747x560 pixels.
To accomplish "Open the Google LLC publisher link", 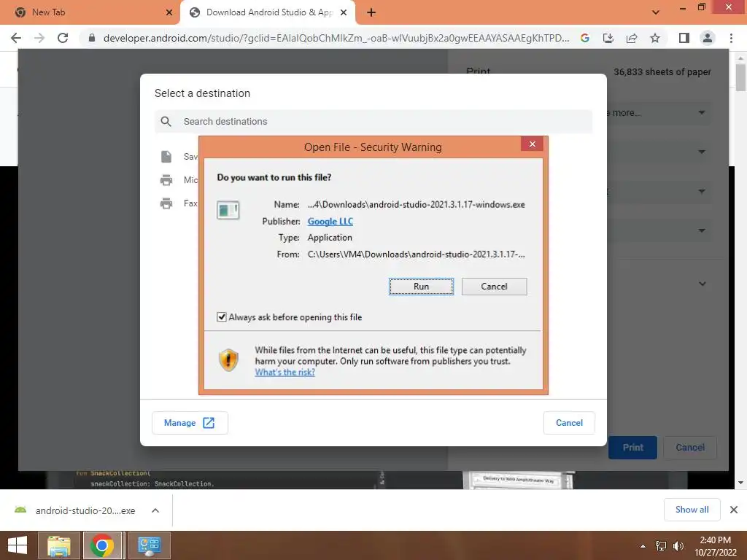I will pos(330,222).
